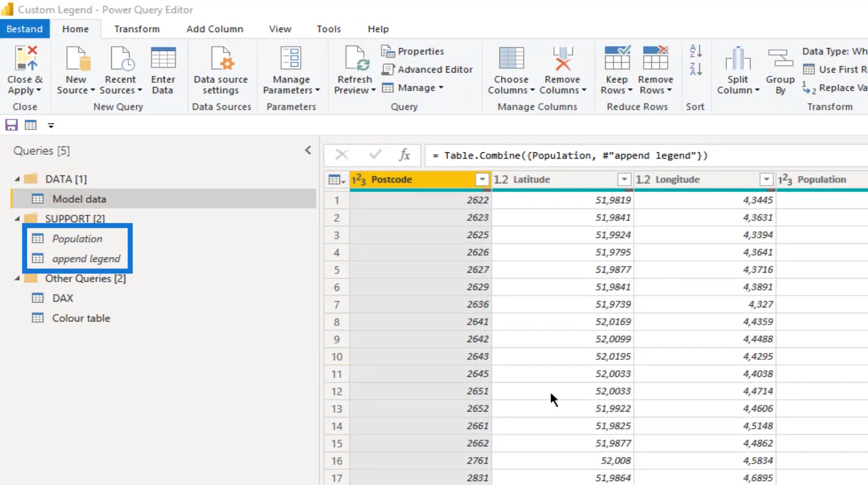The height and width of the screenshot is (485, 868).
Task: Select the Colour table query
Action: (x=81, y=318)
